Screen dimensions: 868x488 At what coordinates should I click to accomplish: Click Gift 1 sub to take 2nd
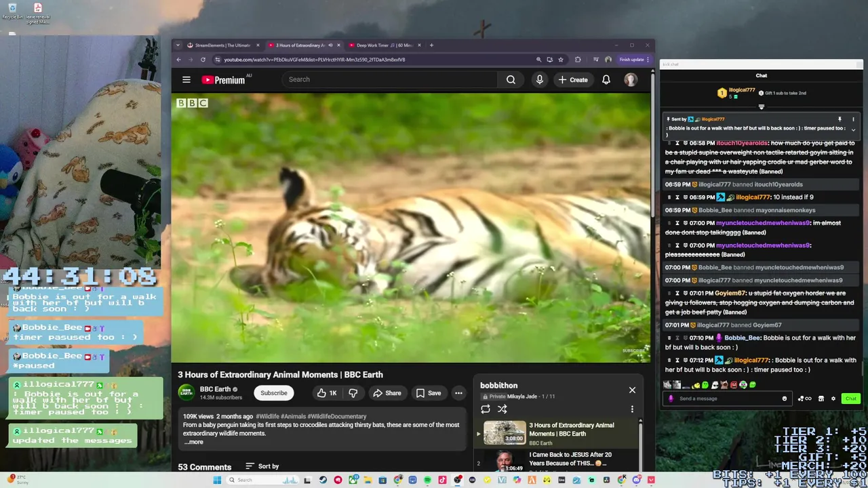(x=782, y=93)
